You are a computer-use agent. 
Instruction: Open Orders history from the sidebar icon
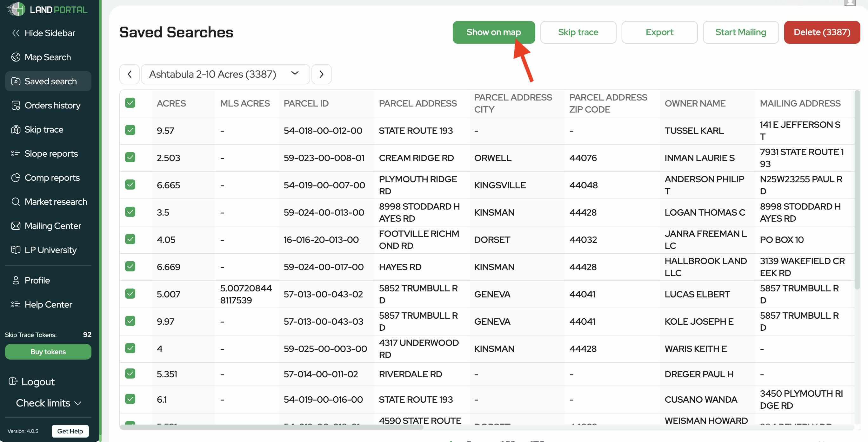pyautogui.click(x=16, y=105)
